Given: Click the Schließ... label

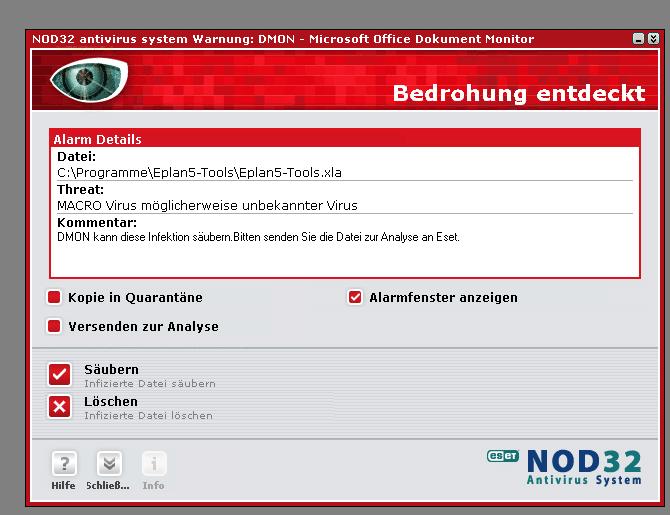Looking at the screenshot, I should tap(108, 486).
